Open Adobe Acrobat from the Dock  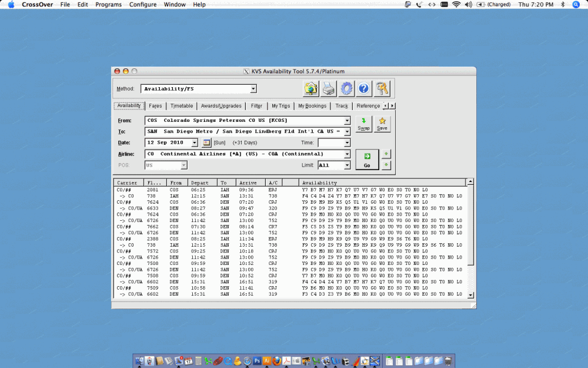286,361
